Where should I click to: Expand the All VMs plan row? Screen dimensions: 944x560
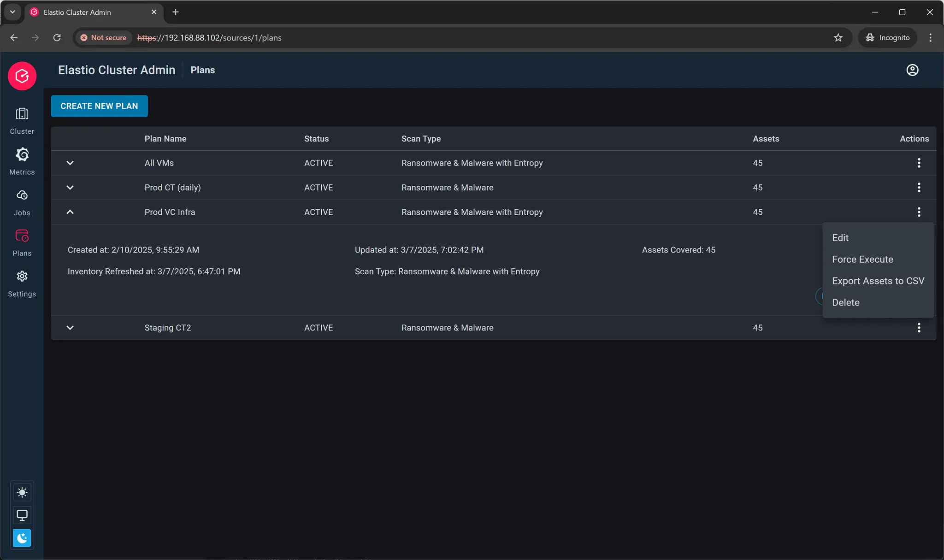pos(70,163)
